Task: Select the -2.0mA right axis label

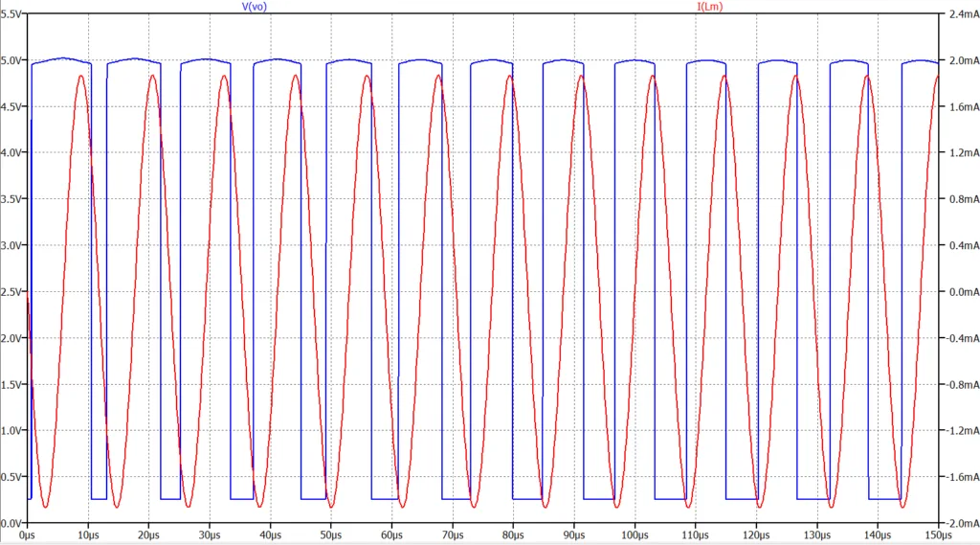Action: click(959, 523)
